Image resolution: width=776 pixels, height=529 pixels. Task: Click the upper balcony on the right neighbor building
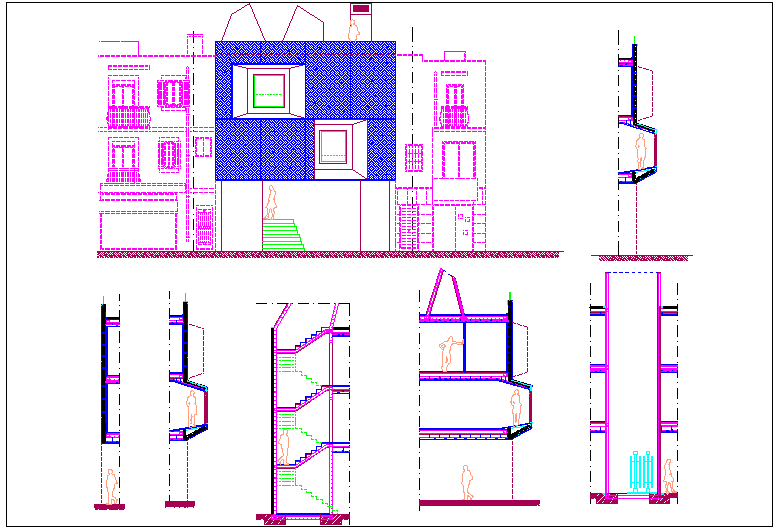point(454,117)
